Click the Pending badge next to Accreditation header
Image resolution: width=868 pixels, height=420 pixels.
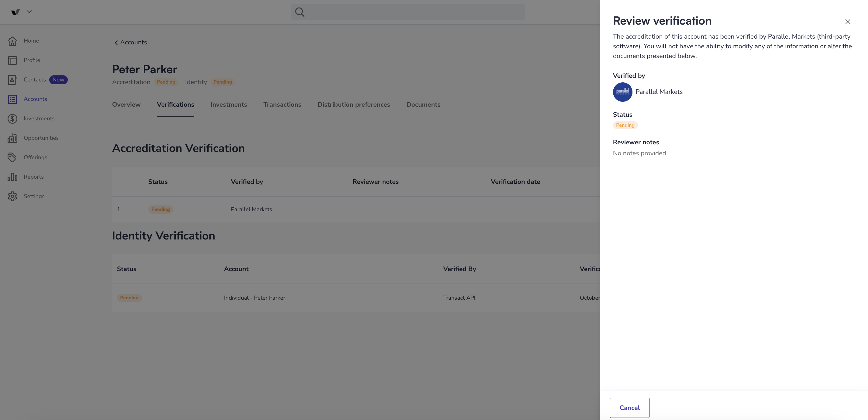[166, 82]
